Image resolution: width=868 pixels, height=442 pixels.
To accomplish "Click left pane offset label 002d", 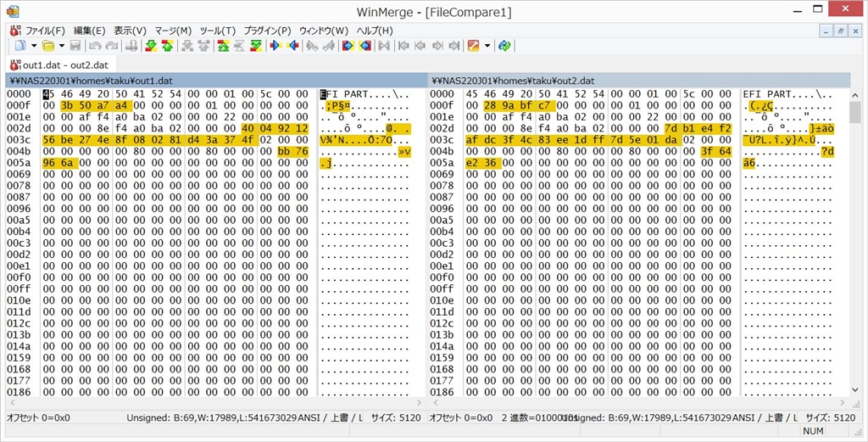I will tap(19, 128).
